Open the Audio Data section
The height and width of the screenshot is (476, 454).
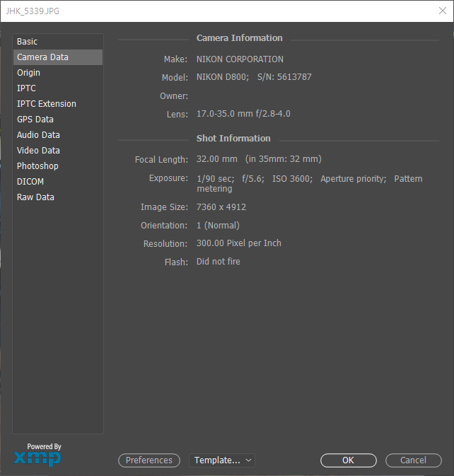[58, 135]
